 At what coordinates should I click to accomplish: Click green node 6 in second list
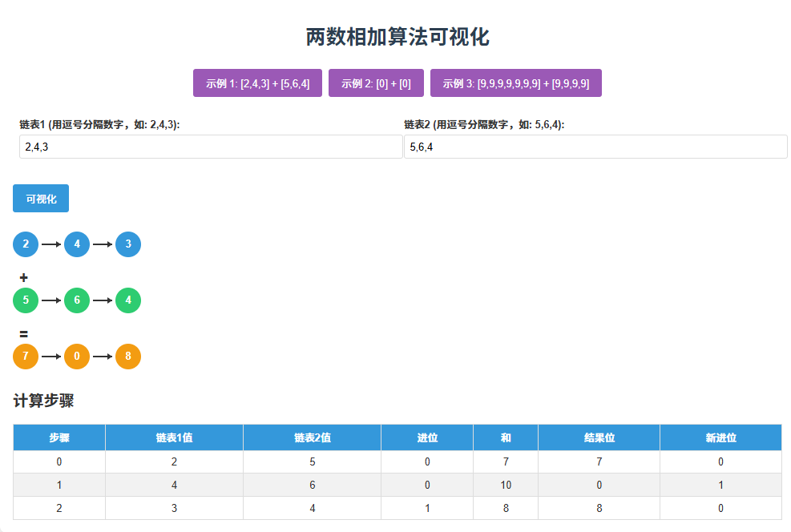[77, 300]
